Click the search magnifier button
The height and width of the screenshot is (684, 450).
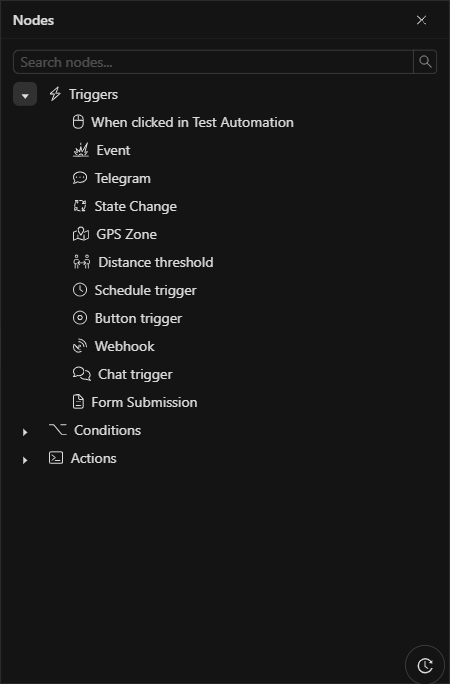tap(425, 62)
